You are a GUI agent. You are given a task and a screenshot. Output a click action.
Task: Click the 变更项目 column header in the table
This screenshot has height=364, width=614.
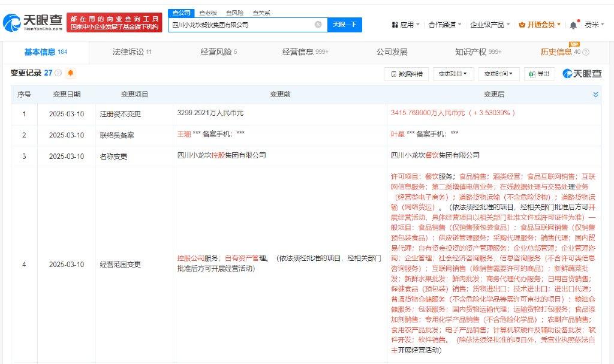pos(134,94)
